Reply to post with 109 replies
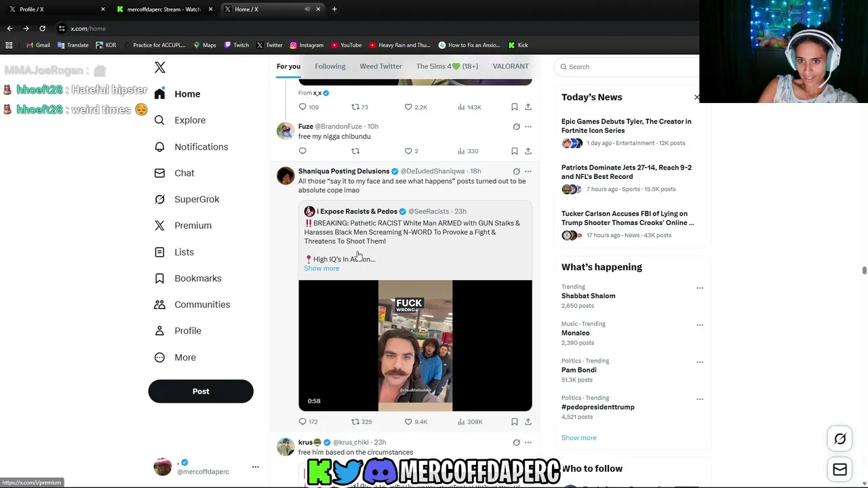The image size is (868, 488). (308, 107)
